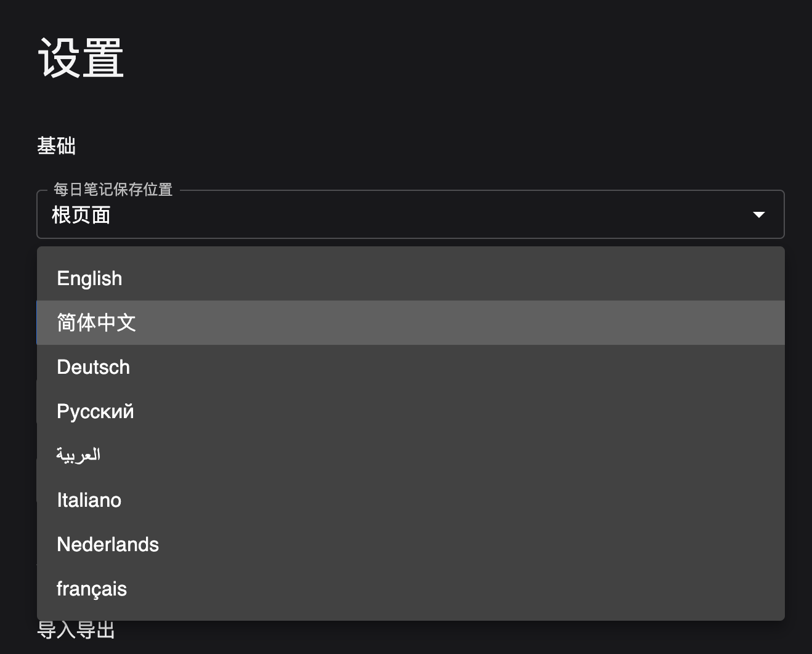Viewport: 812px width, 654px height.
Task: Collapse the open language selection list
Action: pos(759,214)
